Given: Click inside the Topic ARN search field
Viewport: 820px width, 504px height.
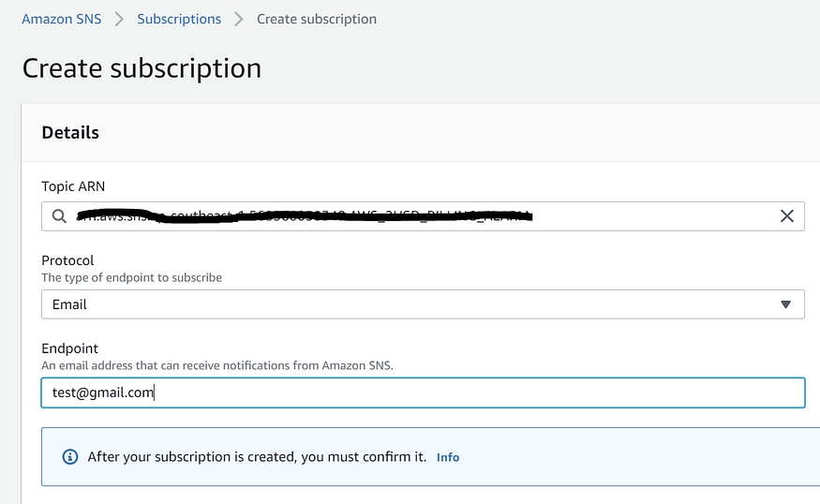Looking at the screenshot, I should pyautogui.click(x=423, y=215).
